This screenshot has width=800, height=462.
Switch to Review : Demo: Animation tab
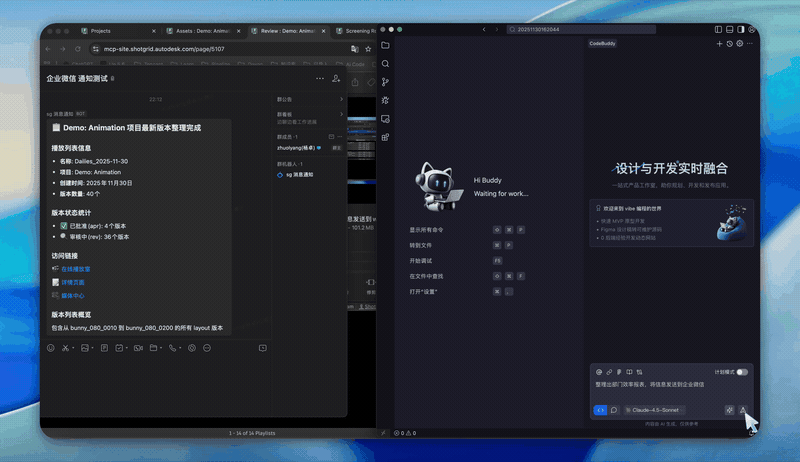pos(288,31)
